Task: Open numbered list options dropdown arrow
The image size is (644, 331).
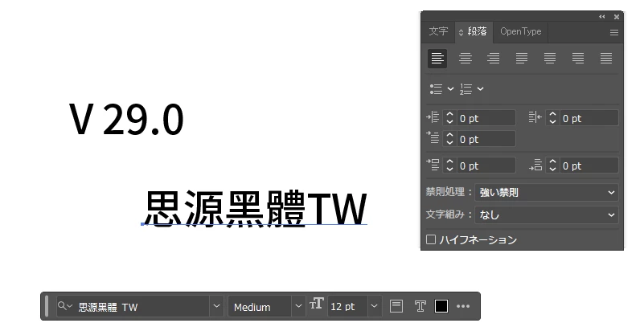Action: [480, 89]
